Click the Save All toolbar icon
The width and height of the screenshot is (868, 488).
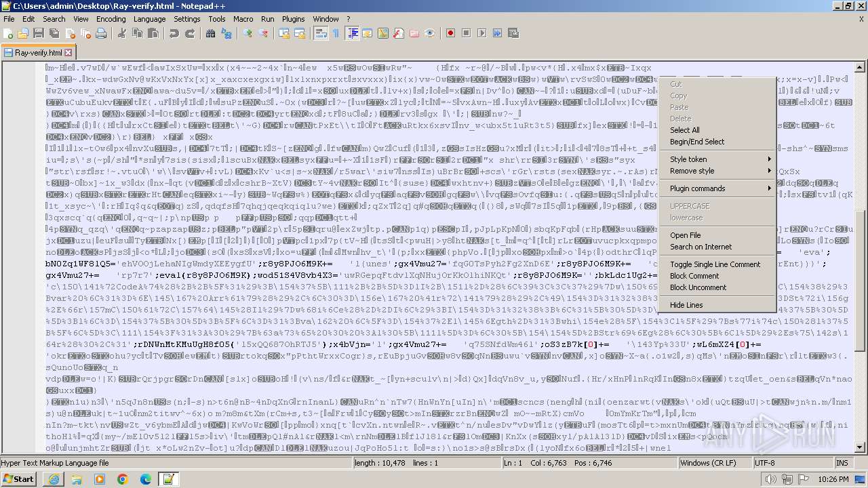(54, 33)
